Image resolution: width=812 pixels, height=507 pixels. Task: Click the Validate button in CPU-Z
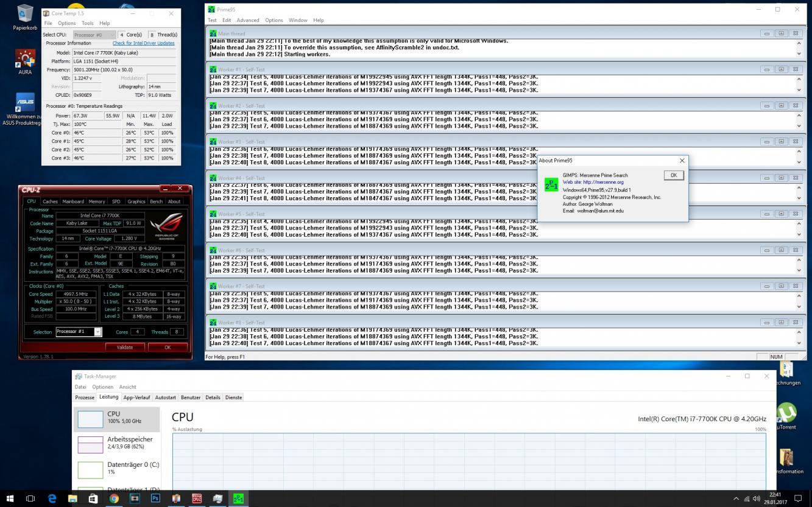point(124,348)
